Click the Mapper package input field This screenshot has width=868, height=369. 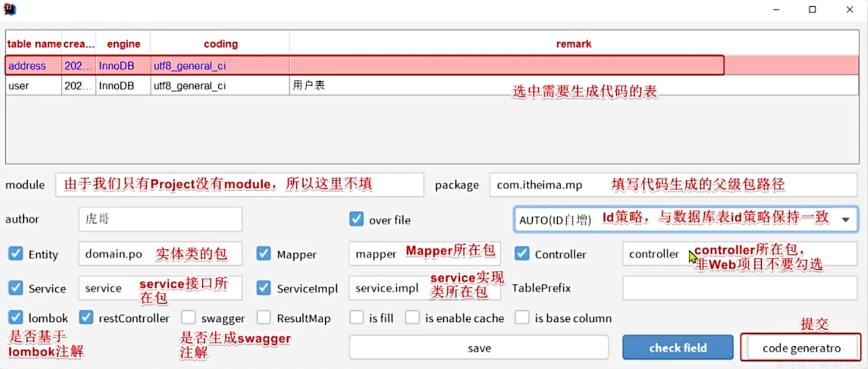(425, 254)
